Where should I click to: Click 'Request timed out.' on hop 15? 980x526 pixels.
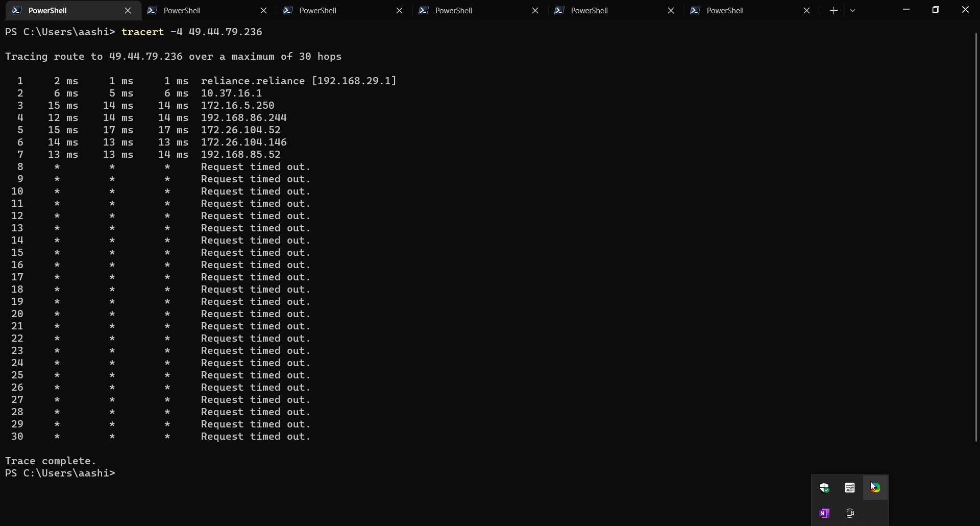(x=256, y=252)
